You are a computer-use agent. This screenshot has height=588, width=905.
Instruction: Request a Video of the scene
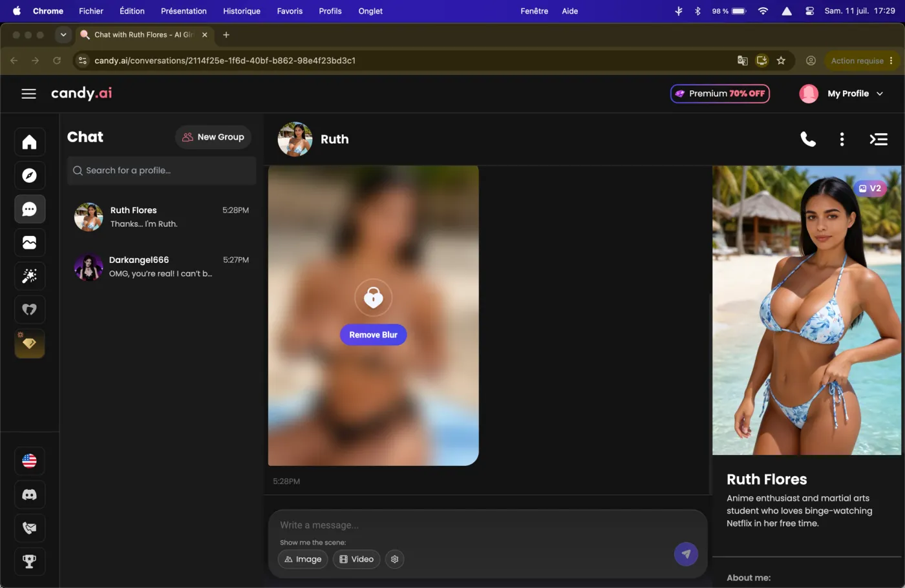tap(356, 560)
